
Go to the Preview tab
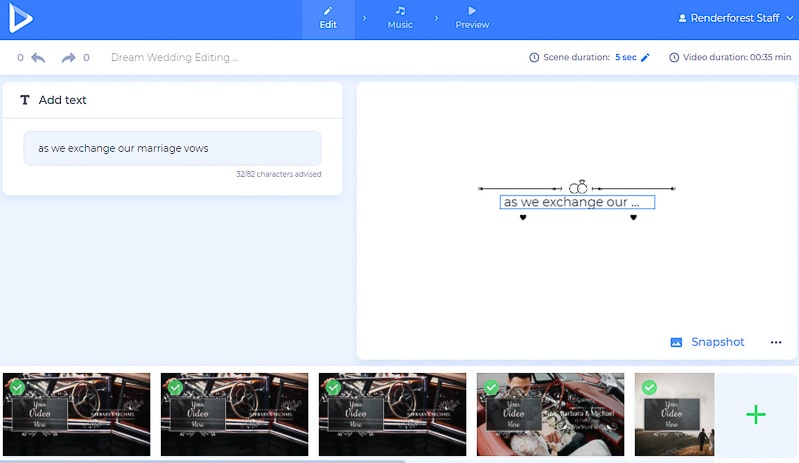coord(472,19)
